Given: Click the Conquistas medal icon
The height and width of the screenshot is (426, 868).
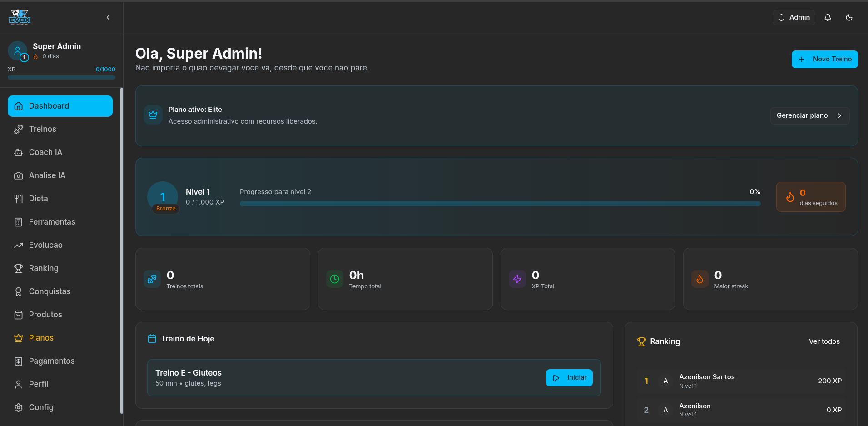Looking at the screenshot, I should (18, 291).
